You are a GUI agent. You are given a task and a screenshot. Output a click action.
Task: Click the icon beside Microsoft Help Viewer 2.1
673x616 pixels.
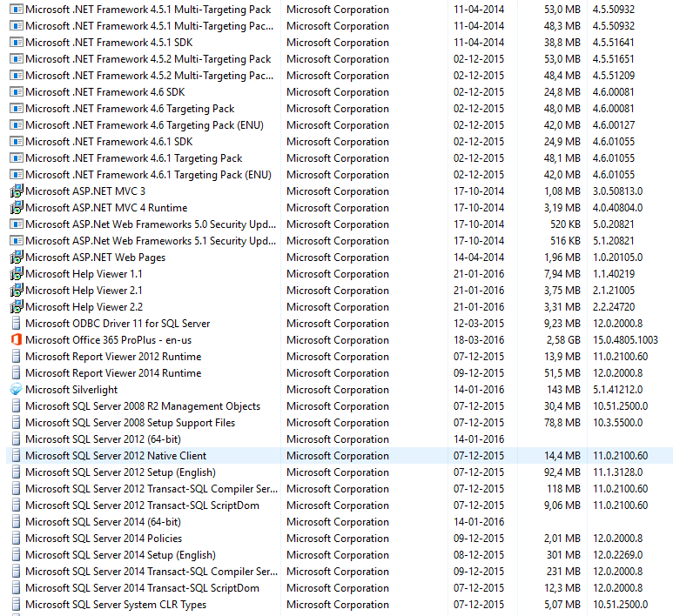pyautogui.click(x=17, y=290)
